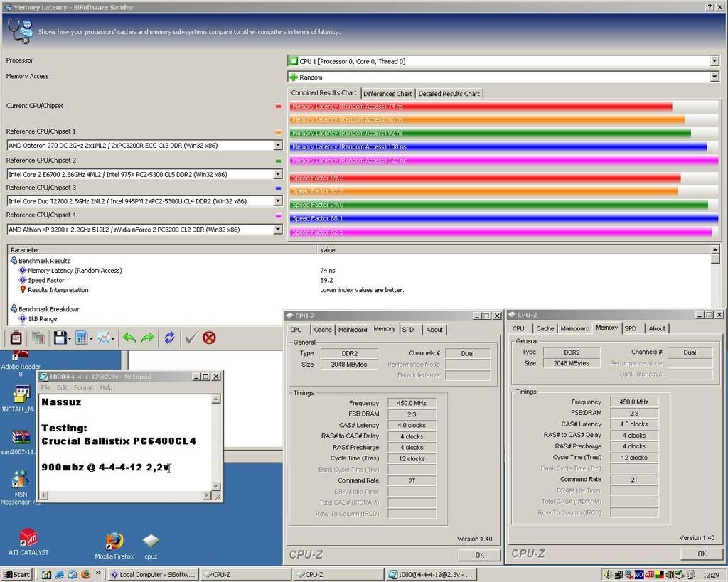Switch to Detailed Results Chart tab
Viewport: 728px width, 582px height.
coord(449,93)
